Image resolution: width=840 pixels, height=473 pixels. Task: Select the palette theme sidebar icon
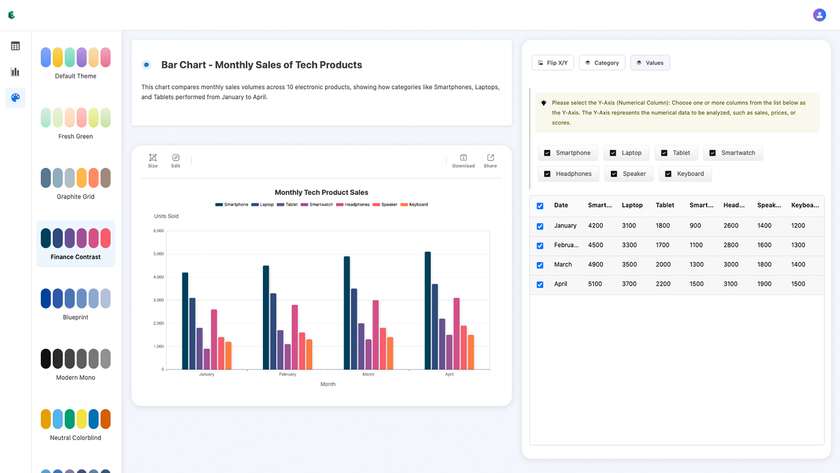15,97
